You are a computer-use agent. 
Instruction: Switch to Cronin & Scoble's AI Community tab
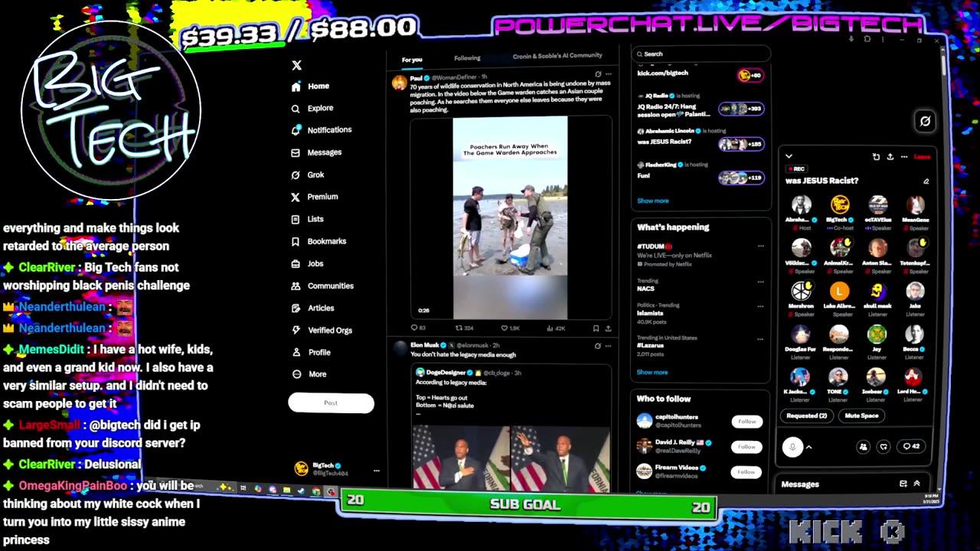point(557,56)
